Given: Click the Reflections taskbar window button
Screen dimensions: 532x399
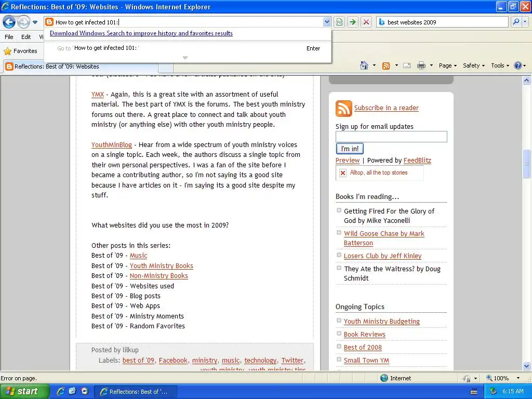Looking at the screenshot, I should [x=135, y=392].
